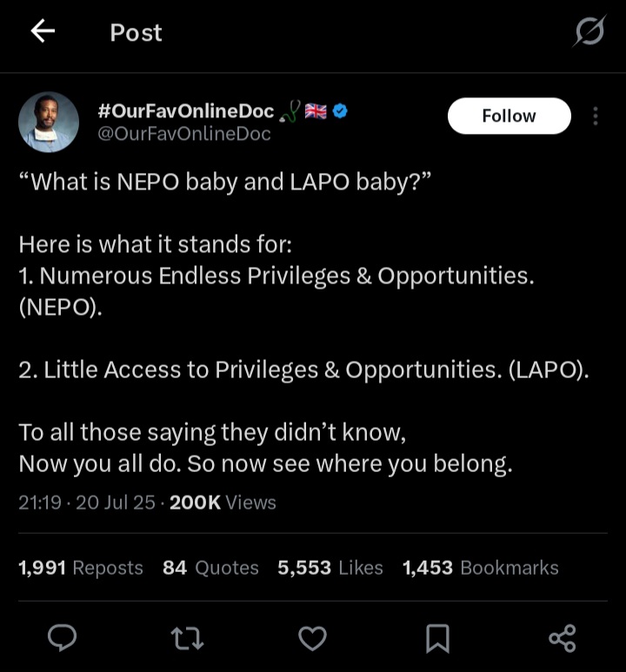
Task: Click the blue verified badge
Action: pos(342,111)
